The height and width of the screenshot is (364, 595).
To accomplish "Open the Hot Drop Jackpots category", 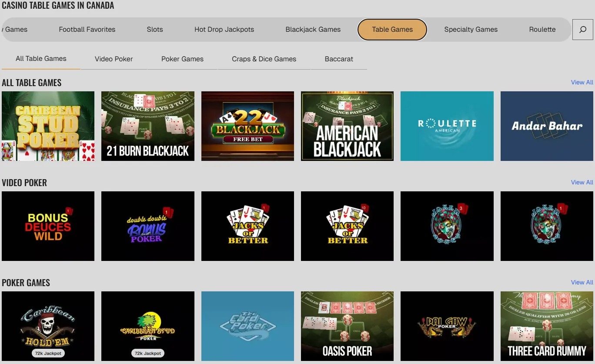I will pyautogui.click(x=224, y=30).
